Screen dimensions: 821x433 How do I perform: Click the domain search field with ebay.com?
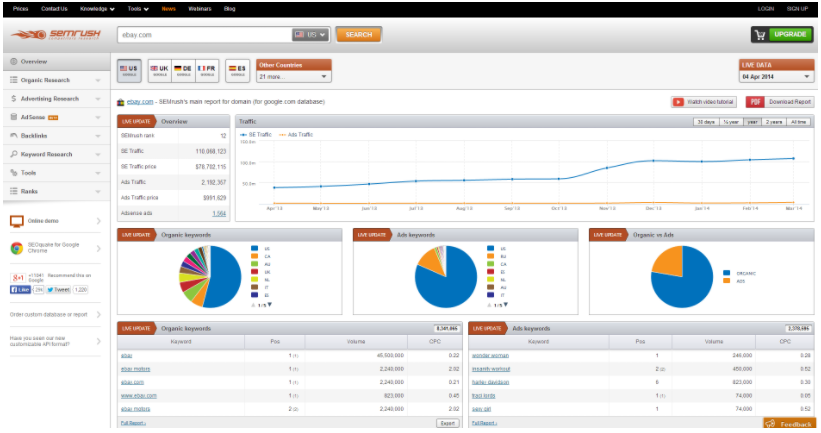point(204,35)
